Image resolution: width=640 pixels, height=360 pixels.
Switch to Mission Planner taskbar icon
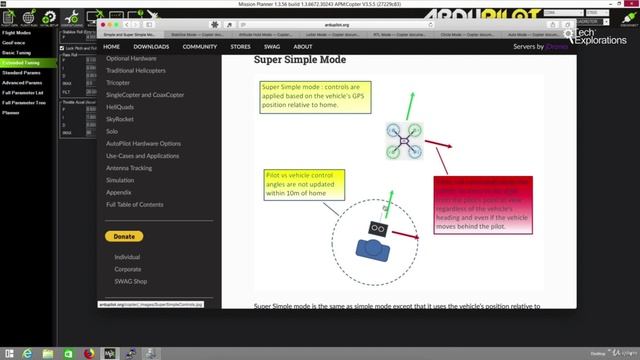pos(110,353)
